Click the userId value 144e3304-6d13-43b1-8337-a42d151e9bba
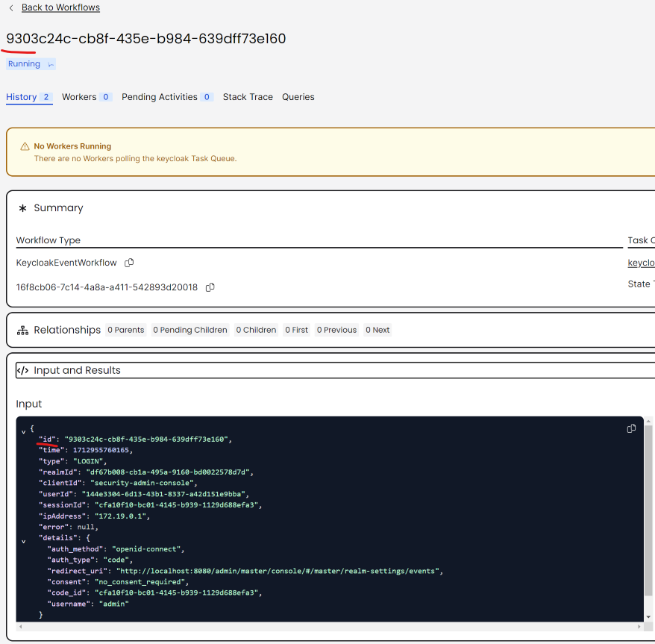 (x=163, y=494)
